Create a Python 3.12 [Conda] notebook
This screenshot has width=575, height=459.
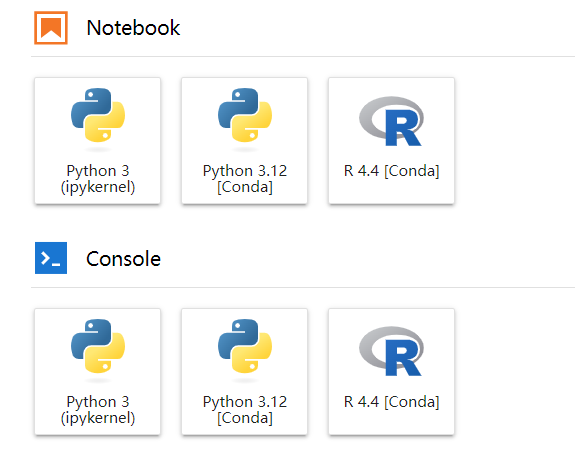point(245,141)
